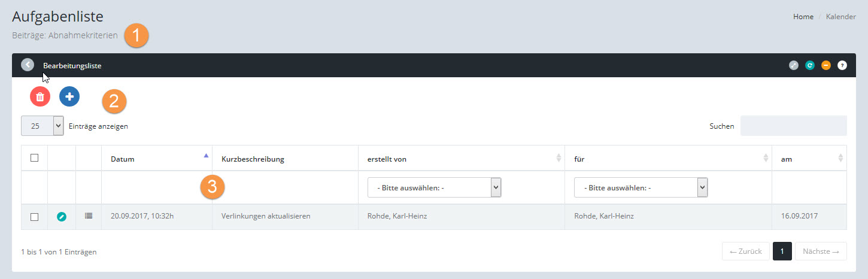Open the 'für' filter dropdown
Viewport: 868px width, 279px height.
coord(641,187)
